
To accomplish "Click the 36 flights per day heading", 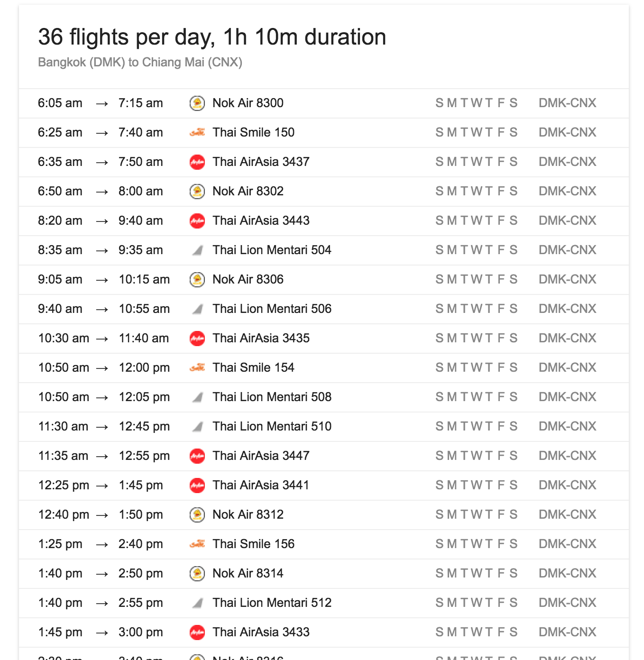I will point(212,37).
